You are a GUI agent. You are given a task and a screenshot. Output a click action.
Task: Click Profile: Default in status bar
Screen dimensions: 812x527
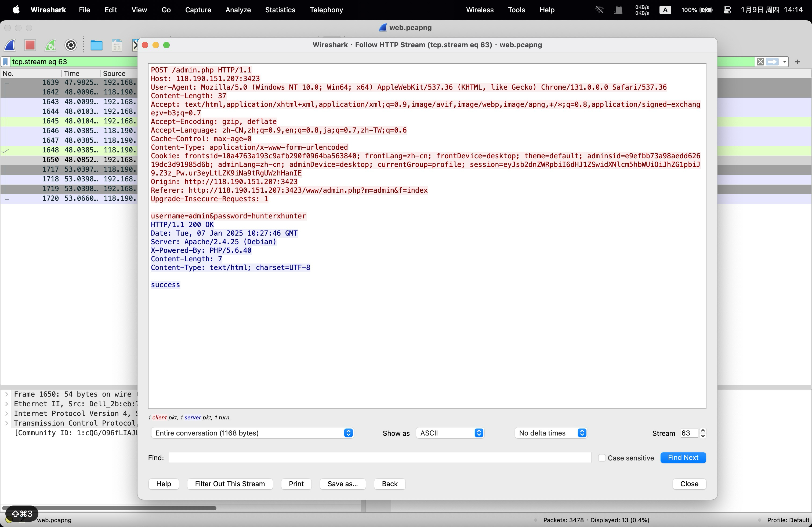coord(788,520)
